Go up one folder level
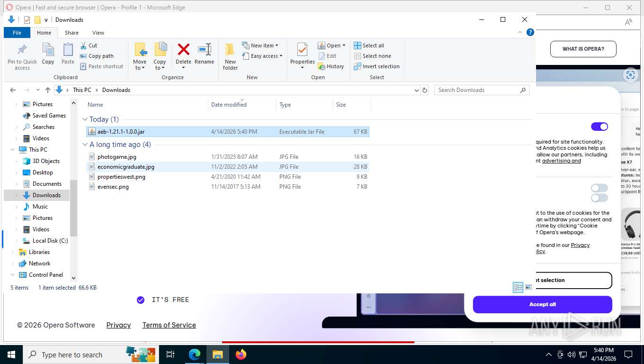 pyautogui.click(x=47, y=90)
